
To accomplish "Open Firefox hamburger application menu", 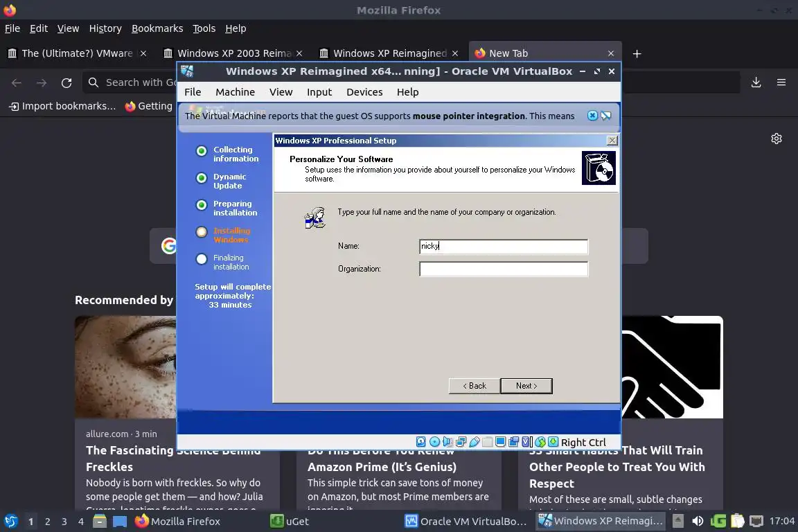I will pos(781,82).
